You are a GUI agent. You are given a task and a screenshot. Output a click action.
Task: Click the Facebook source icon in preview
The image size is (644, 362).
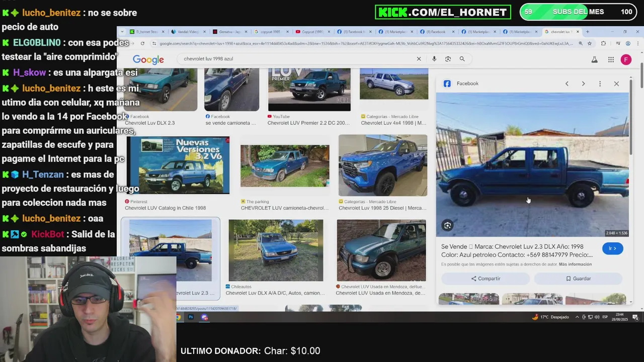point(447,83)
